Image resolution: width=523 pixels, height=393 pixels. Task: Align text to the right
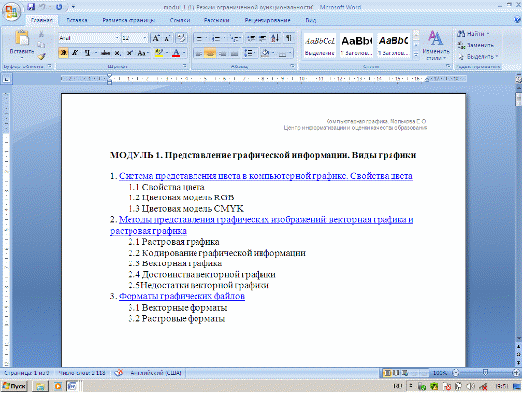(222, 53)
